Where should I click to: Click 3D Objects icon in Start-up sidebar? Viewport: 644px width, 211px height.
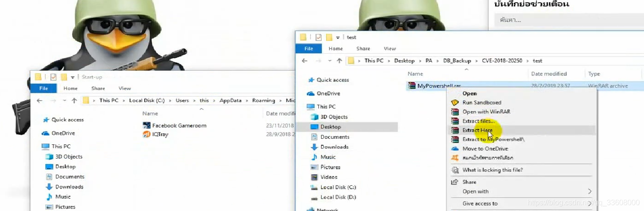(x=50, y=157)
